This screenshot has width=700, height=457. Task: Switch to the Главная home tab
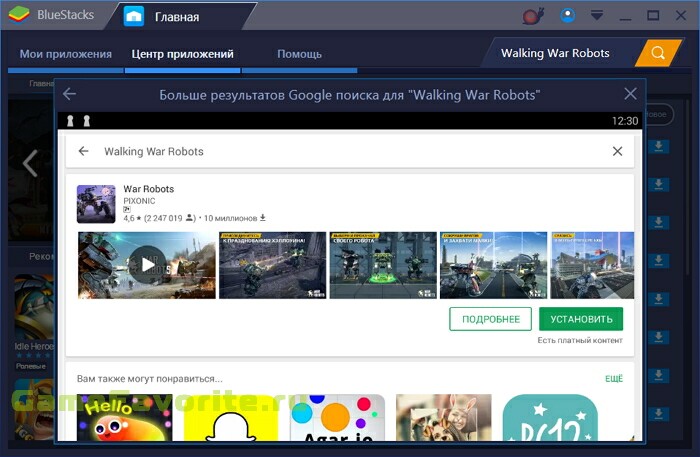(181, 17)
